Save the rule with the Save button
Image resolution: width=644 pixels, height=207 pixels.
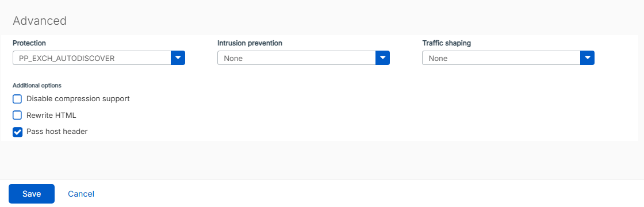click(x=32, y=194)
